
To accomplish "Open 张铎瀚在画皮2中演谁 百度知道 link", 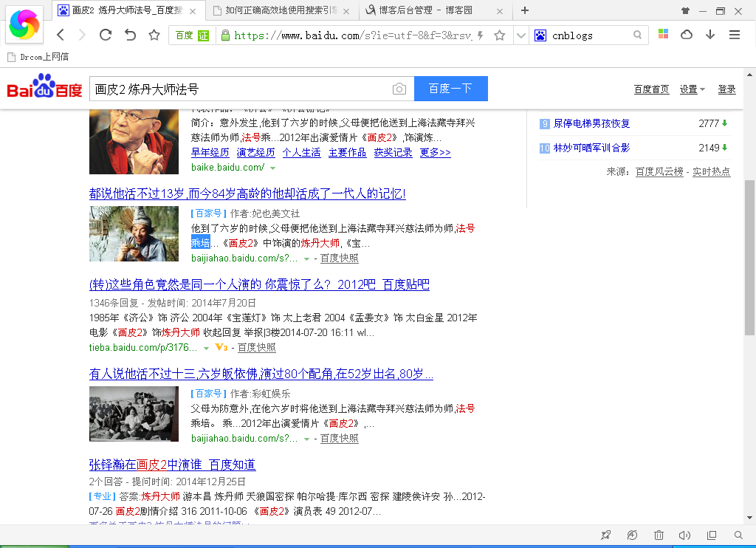I will (172, 465).
